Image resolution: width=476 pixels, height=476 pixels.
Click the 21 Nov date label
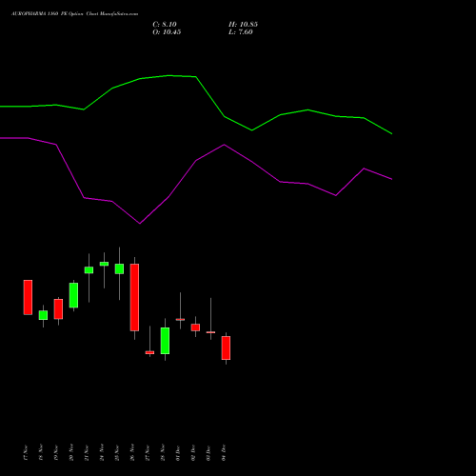(87, 452)
